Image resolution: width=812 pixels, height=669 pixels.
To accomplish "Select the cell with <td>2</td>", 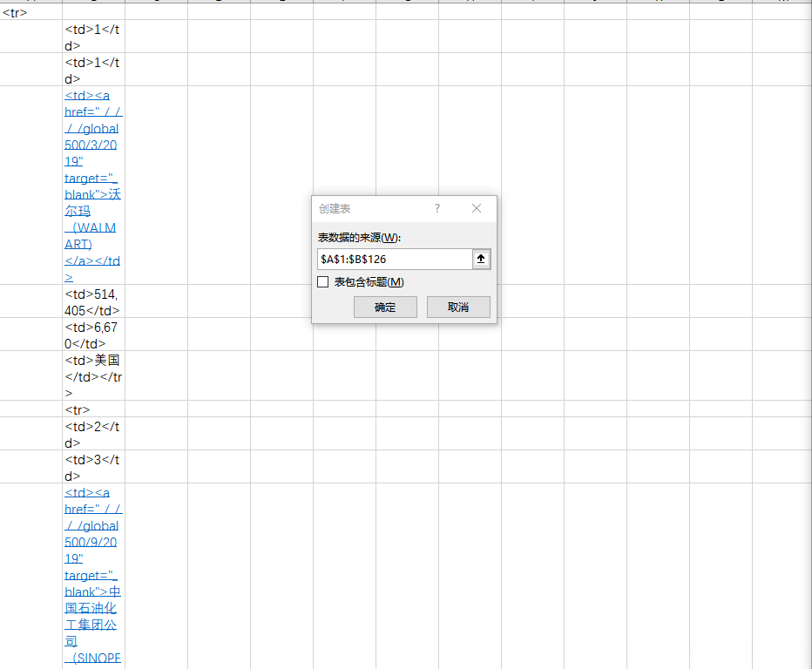I will pos(93,434).
